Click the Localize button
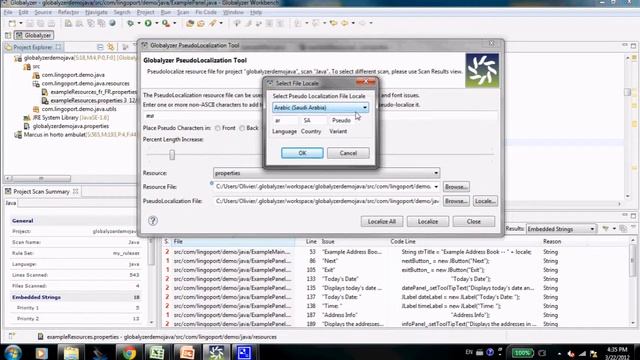The width and height of the screenshot is (640, 360). click(x=428, y=221)
